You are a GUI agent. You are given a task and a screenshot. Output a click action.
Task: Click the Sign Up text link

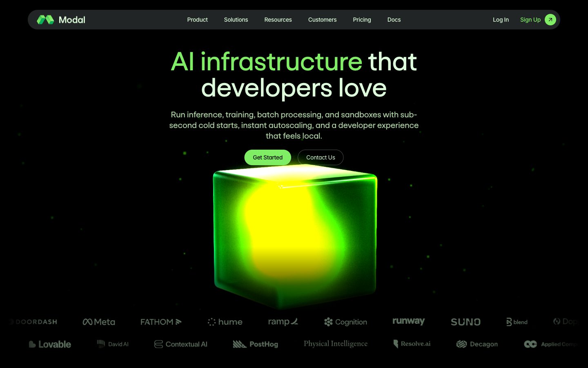click(x=530, y=20)
